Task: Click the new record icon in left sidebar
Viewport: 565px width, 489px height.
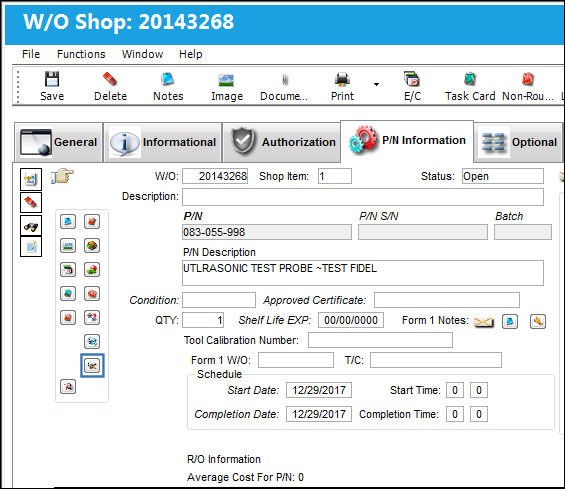Action: [x=31, y=179]
